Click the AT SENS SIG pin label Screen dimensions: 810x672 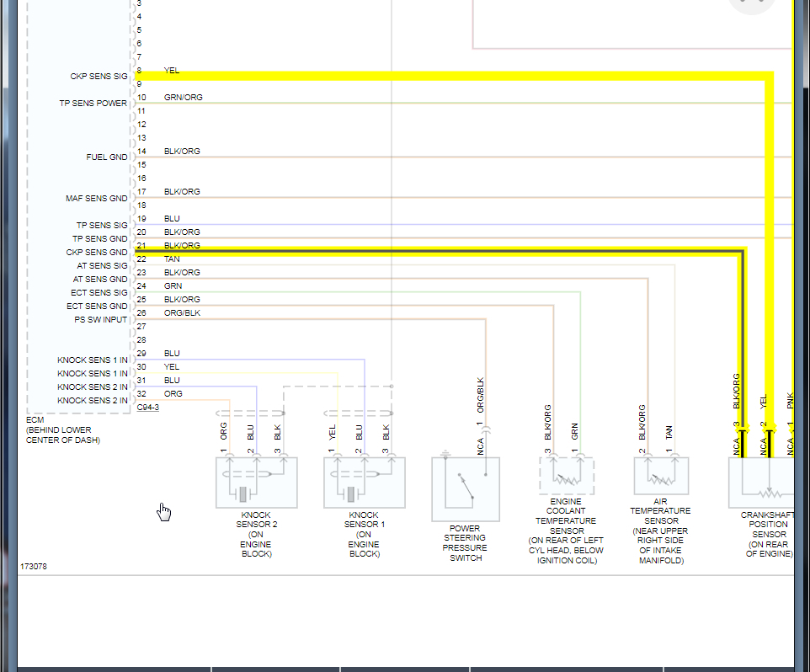(x=102, y=265)
